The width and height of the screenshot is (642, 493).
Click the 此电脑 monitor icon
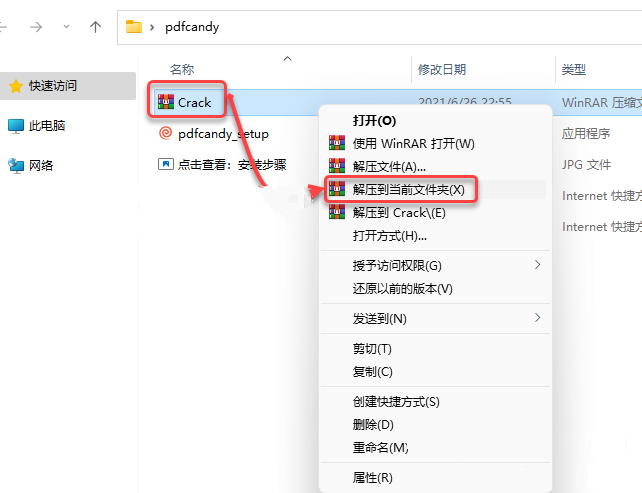(x=16, y=126)
